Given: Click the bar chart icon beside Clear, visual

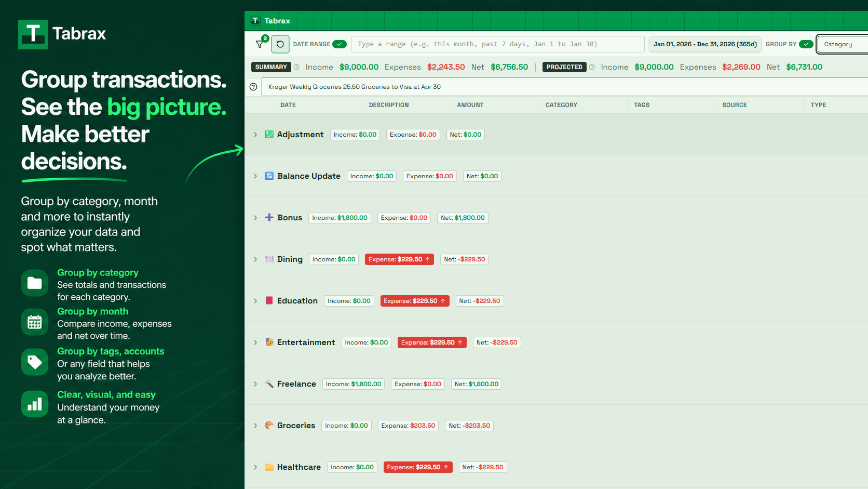Looking at the screenshot, I should point(35,404).
